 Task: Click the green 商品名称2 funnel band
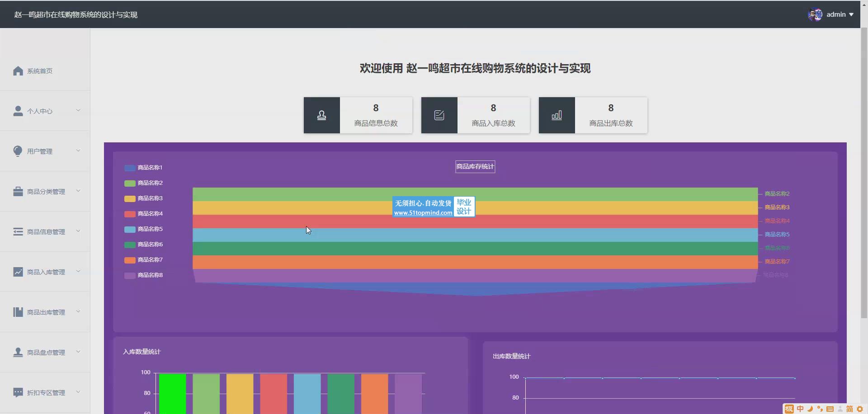tap(475, 194)
